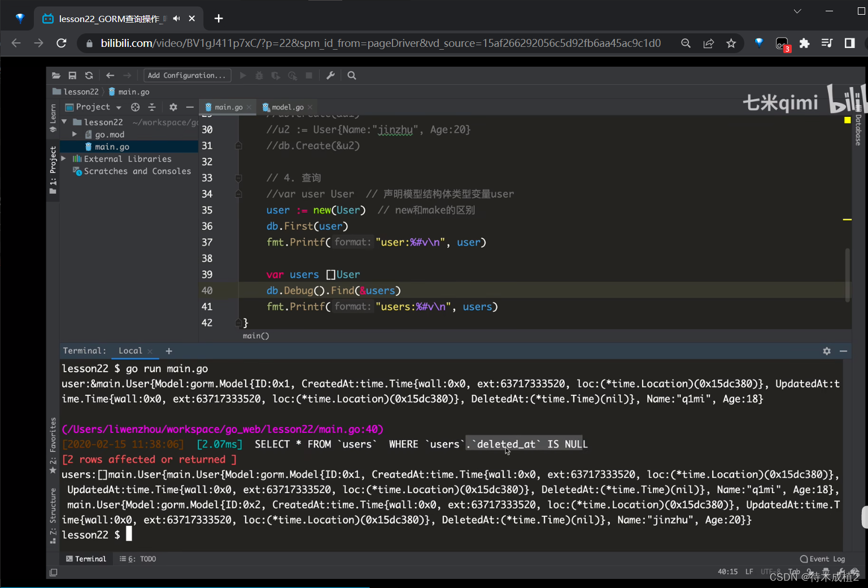
Task: Open Terminal panel settings gear
Action: point(827,351)
